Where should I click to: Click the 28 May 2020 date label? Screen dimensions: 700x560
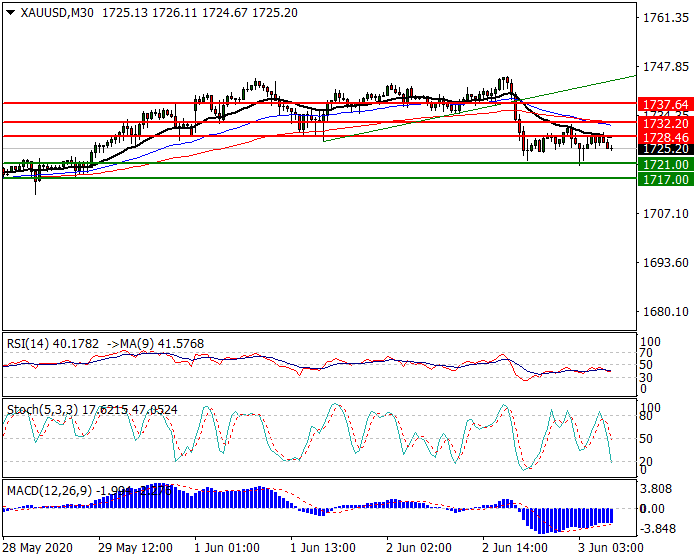pos(38,547)
